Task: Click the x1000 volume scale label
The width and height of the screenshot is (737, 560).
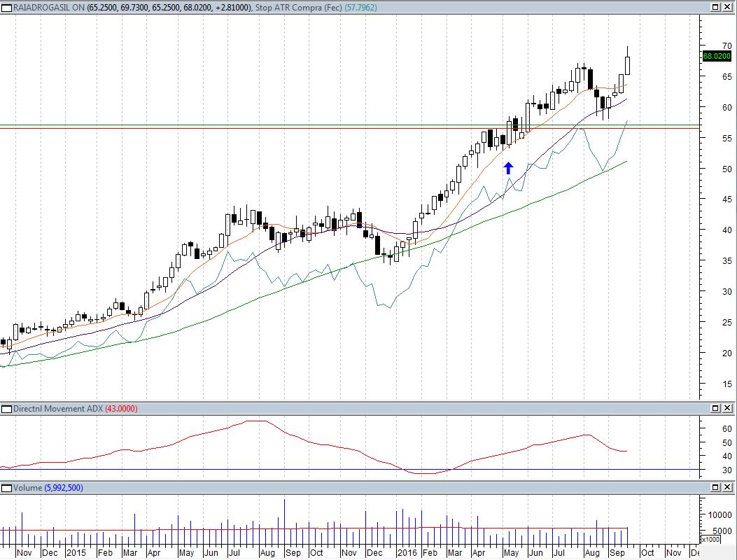Action: (x=709, y=540)
